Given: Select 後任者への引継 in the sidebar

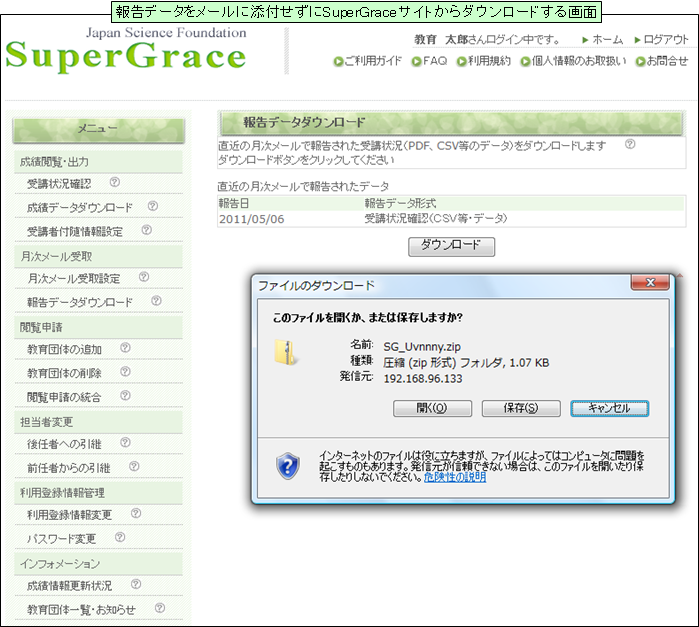Looking at the screenshot, I should coord(64,444).
